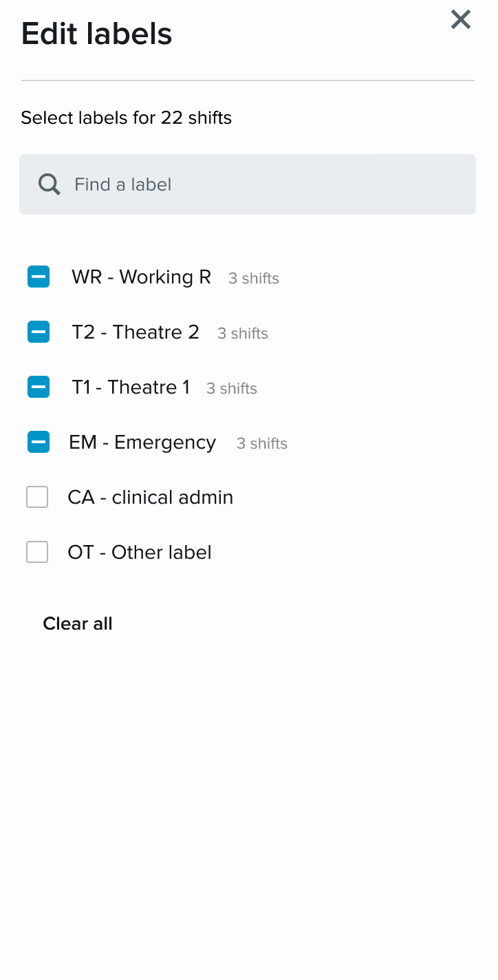Select the CA - clinical admin label text

click(150, 497)
